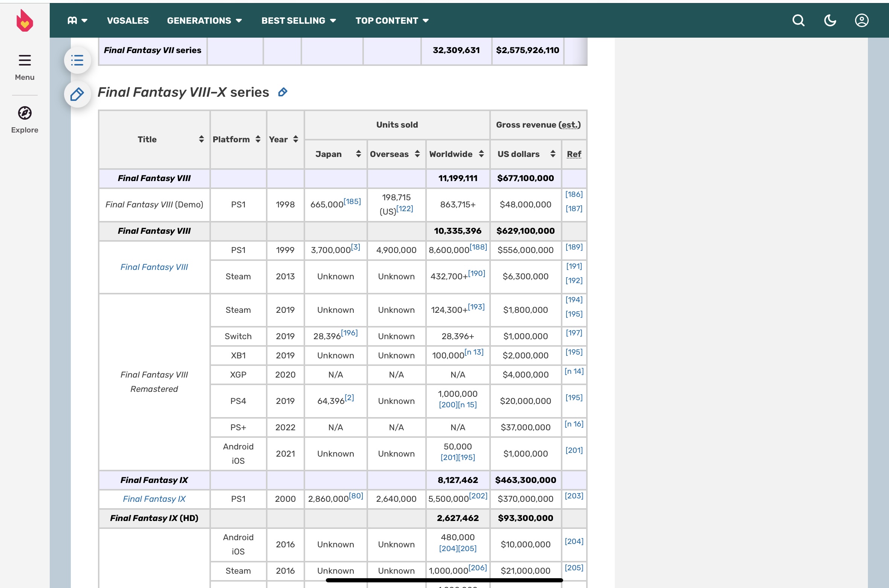Sort table by US dollars revenue
The width and height of the screenshot is (889, 588).
pyautogui.click(x=553, y=154)
